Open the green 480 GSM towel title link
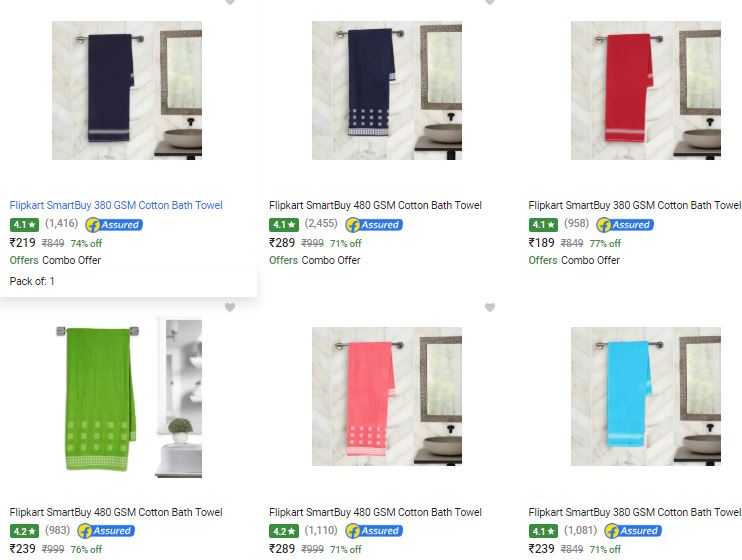 click(116, 512)
